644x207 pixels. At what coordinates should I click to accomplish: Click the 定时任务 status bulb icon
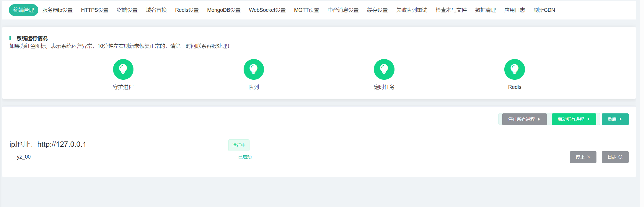tap(384, 69)
